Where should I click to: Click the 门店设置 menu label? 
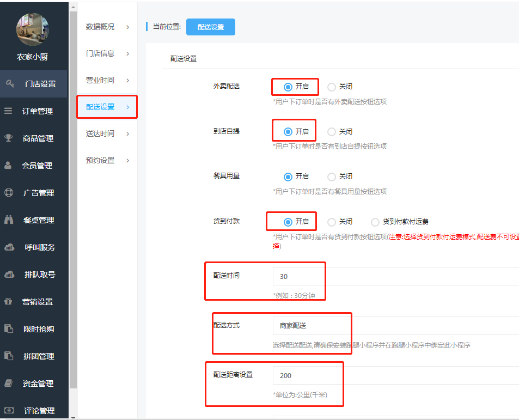click(x=40, y=84)
